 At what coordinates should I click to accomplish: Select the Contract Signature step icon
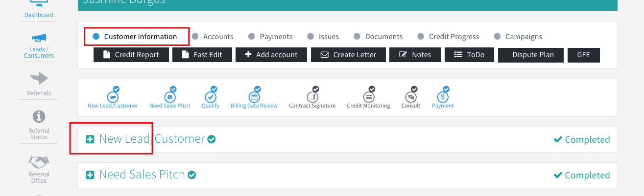pos(312,96)
